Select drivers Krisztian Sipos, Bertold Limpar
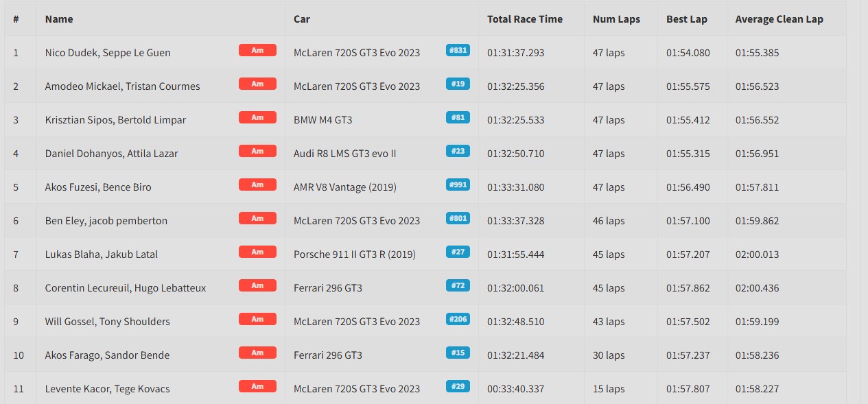868x404 pixels. click(x=115, y=120)
